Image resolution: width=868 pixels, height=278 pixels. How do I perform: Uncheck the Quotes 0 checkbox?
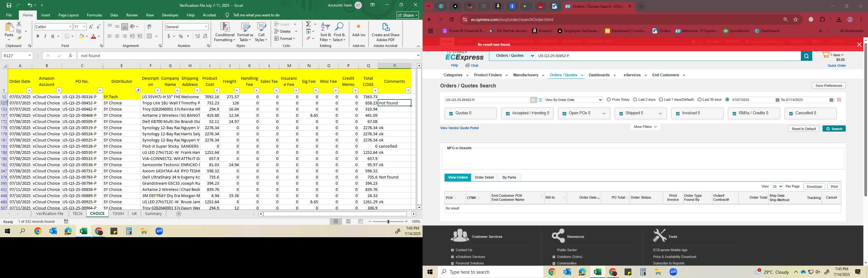[x=451, y=114]
